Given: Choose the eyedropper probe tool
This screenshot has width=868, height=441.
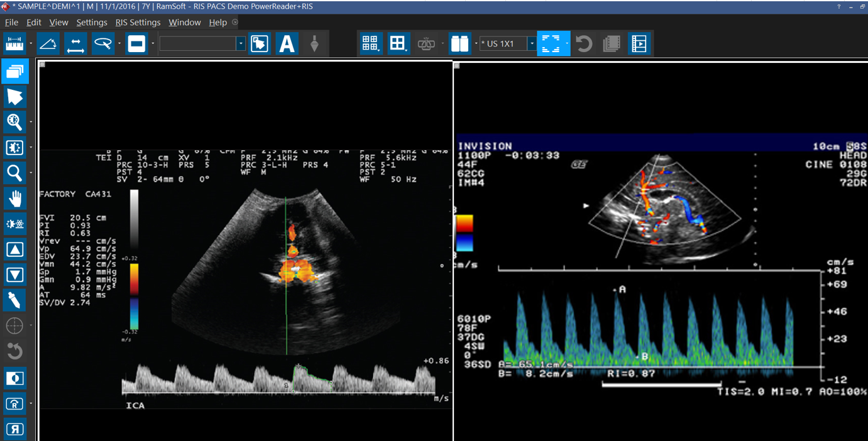Looking at the screenshot, I should (15, 300).
